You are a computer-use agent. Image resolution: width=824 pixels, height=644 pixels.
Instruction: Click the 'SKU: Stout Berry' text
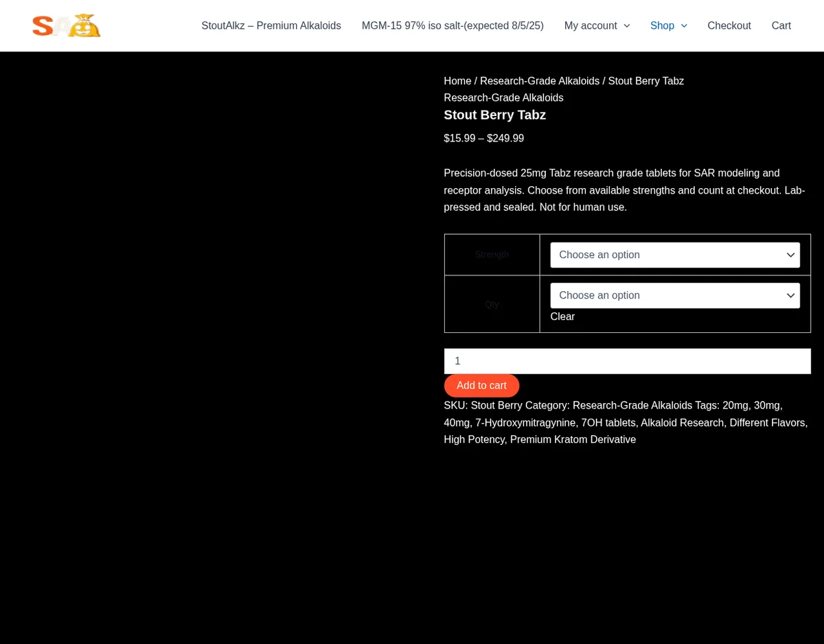483,405
